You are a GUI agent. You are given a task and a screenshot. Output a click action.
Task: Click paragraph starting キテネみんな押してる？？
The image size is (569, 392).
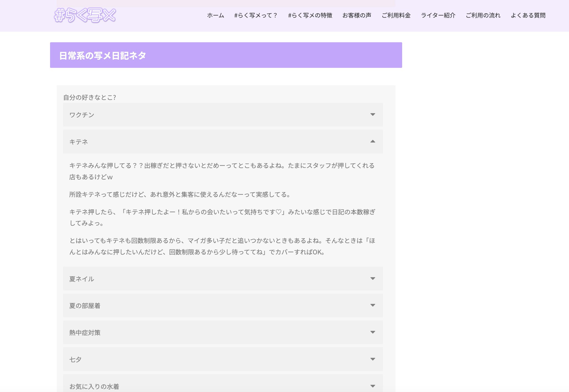pos(222,171)
